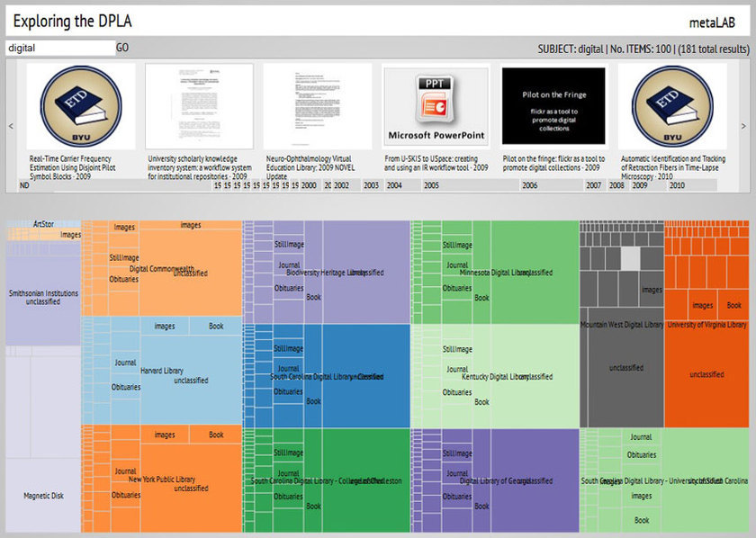Select the light gray highlighted Mountain West cell
Screen dimensions: 756x538
tap(630, 258)
